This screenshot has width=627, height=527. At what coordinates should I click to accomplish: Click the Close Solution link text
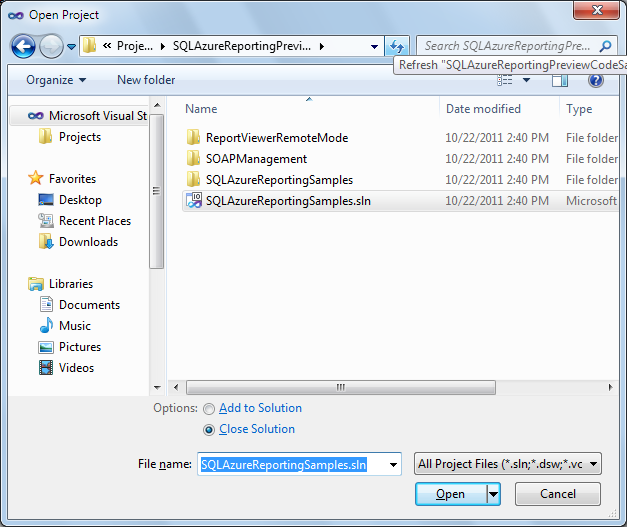point(257,429)
